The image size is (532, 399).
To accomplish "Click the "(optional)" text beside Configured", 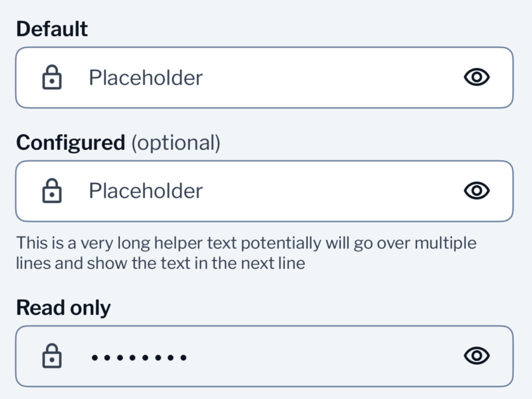I will click(176, 143).
